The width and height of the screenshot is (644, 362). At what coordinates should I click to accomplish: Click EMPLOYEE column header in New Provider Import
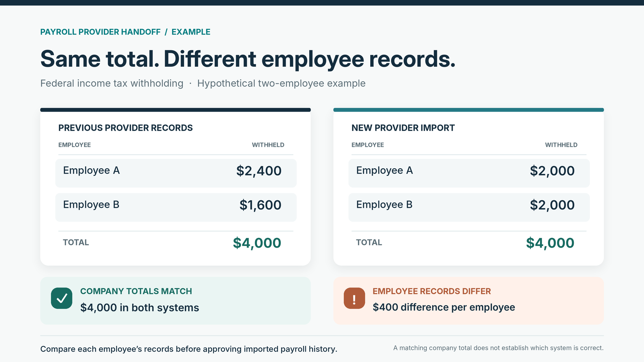click(x=368, y=145)
